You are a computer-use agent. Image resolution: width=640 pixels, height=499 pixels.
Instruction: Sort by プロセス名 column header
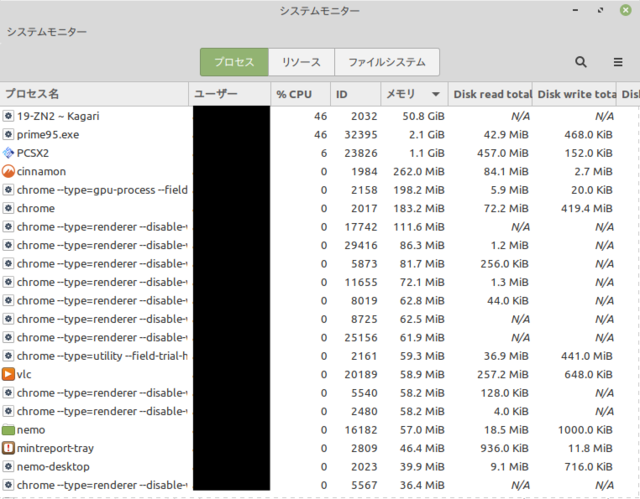point(94,94)
